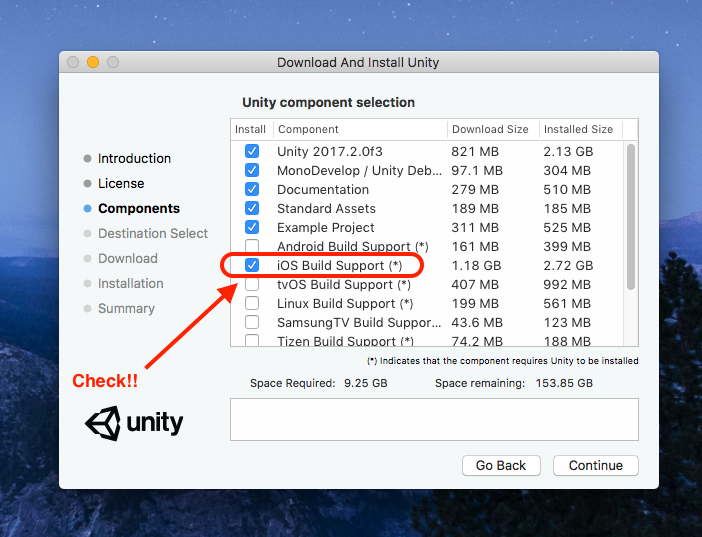Click the 2.13 GB installed size value
Screen dimensions: 702x537
(568, 151)
